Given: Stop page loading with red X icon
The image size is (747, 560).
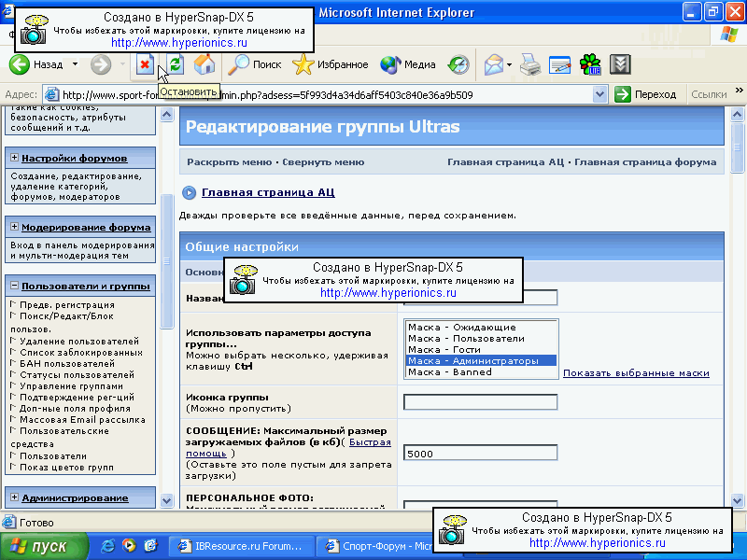Looking at the screenshot, I should point(145,64).
